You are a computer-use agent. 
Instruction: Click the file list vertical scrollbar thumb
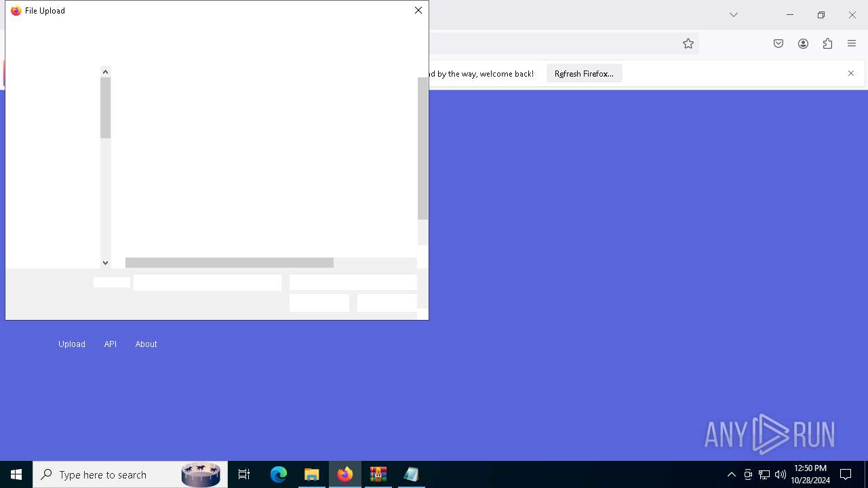(422, 148)
